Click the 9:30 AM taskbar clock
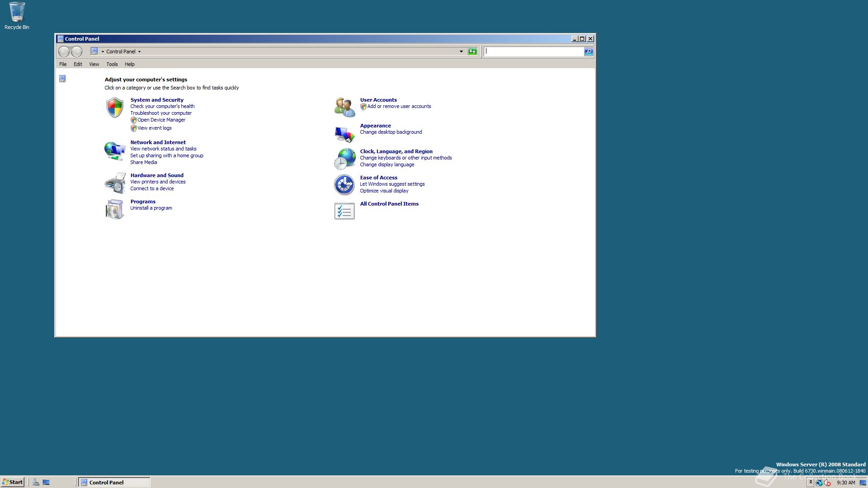Screen dimensions: 868x488 [x=846, y=483]
